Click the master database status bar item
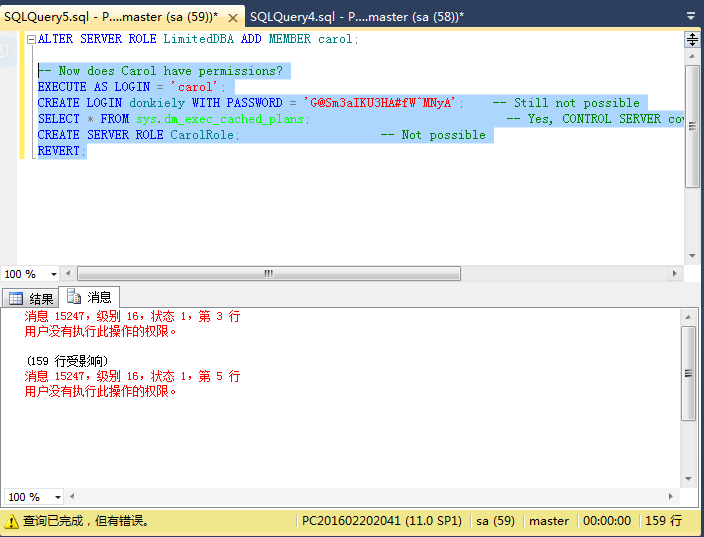This screenshot has height=537, width=704. [x=549, y=521]
